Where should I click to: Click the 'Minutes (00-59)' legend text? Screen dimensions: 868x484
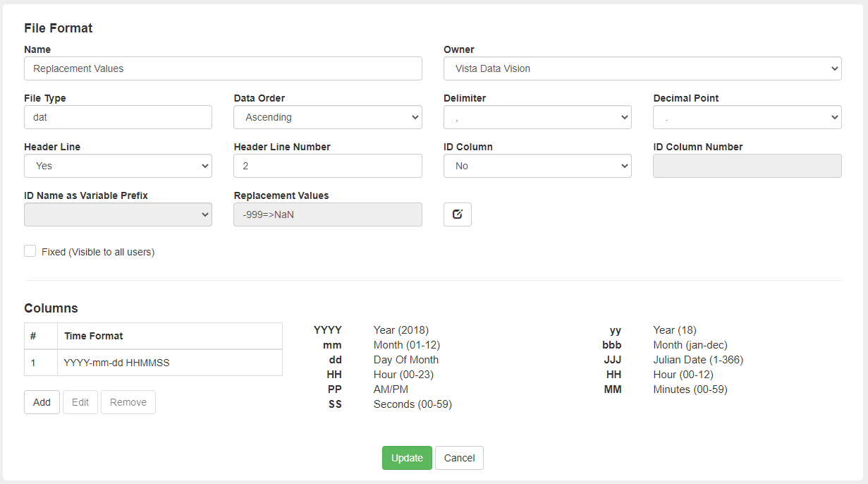(690, 389)
